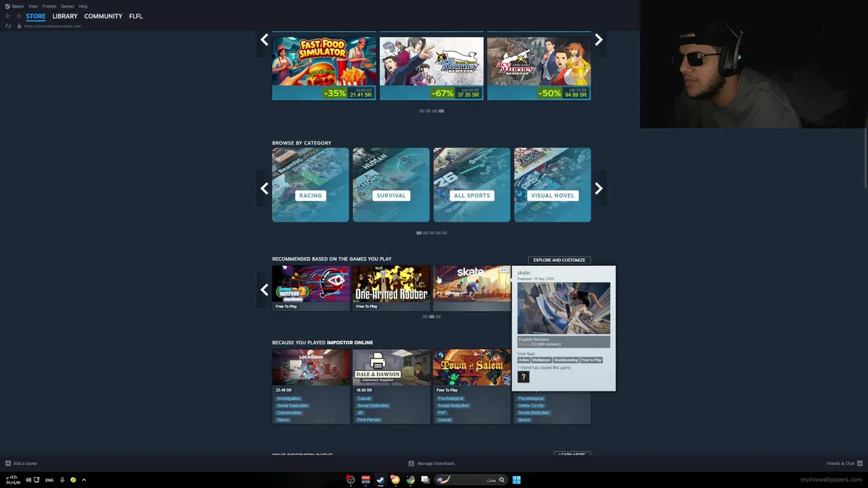Browse the SURVIVAL category

coord(391,185)
